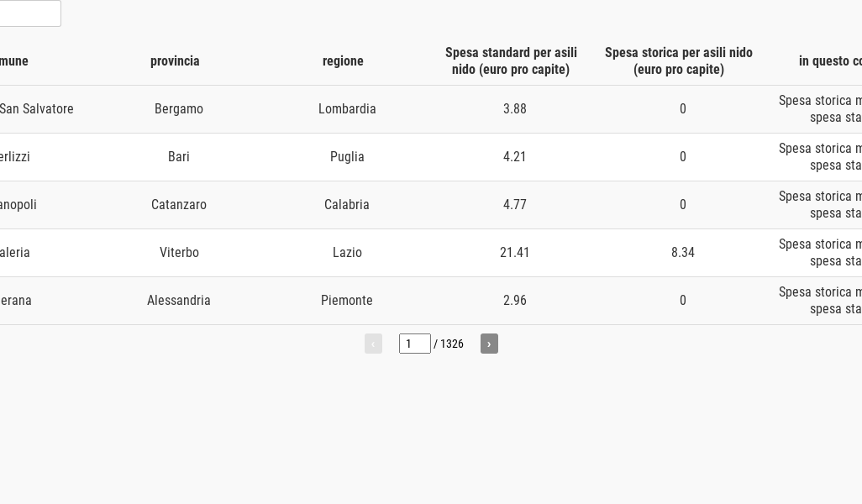Sort by Spesa storica per asili nido header
The width and height of the screenshot is (862, 504).
[679, 61]
